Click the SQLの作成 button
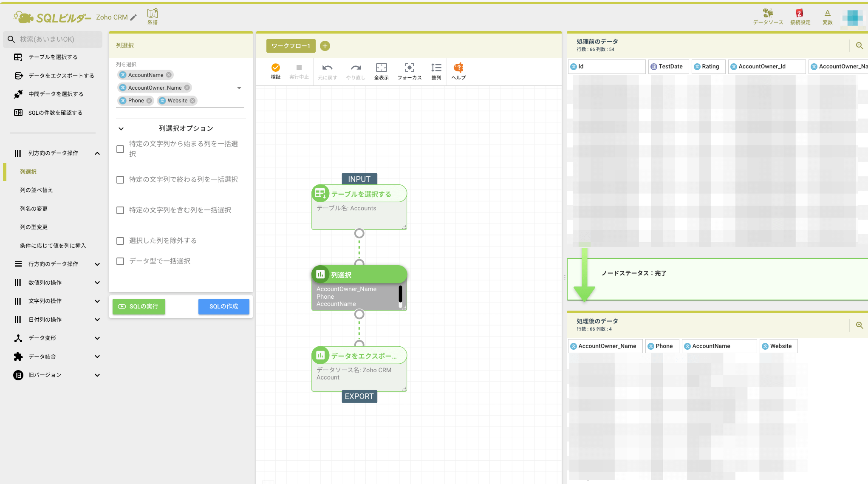Screen dimensions: 868x484 tap(223, 306)
